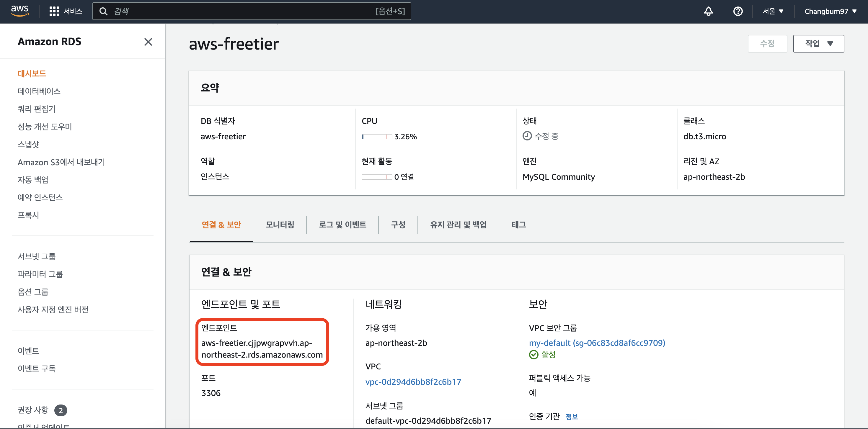Click the green check 활성 icon

click(533, 355)
